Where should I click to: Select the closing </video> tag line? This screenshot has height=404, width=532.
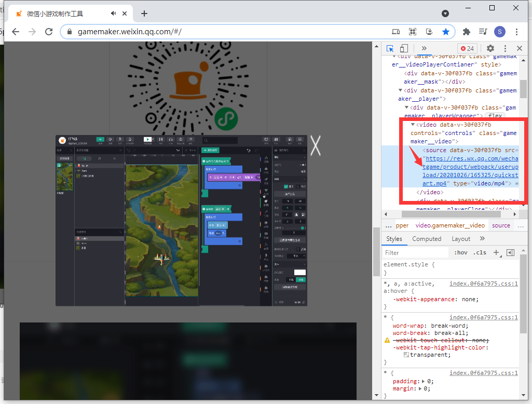[430, 192]
